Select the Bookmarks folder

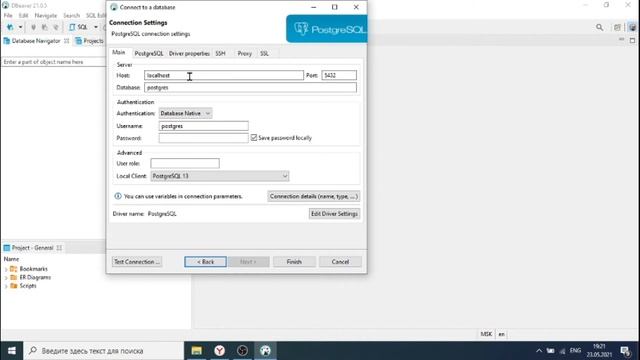pyautogui.click(x=29, y=269)
